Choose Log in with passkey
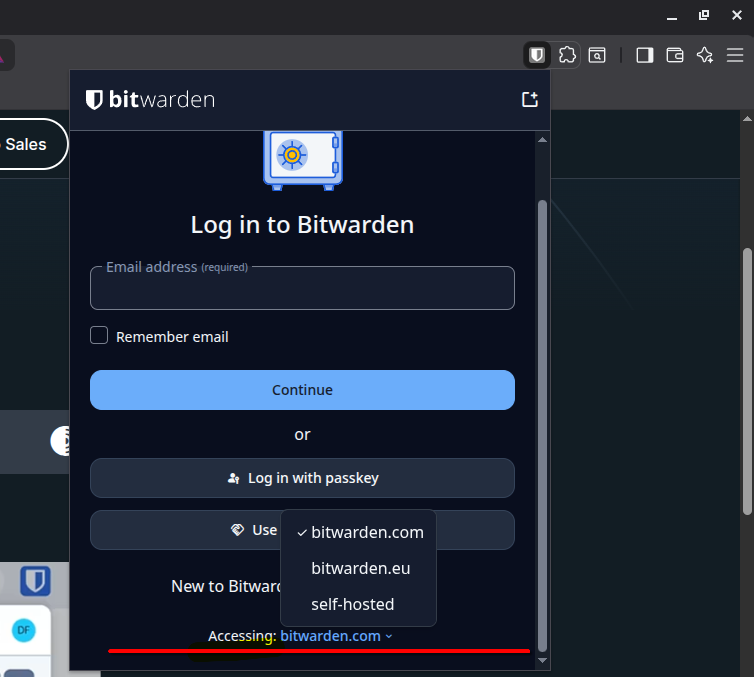This screenshot has width=754, height=677. [x=302, y=478]
